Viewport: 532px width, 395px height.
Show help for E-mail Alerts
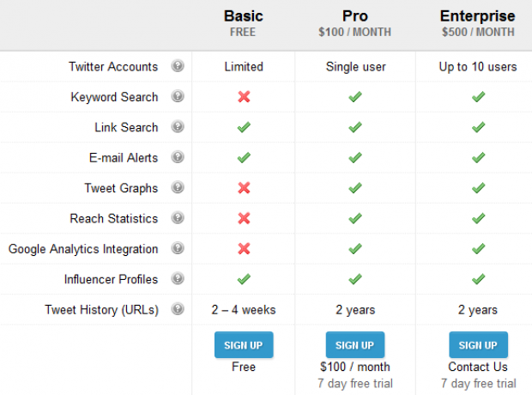(x=178, y=157)
